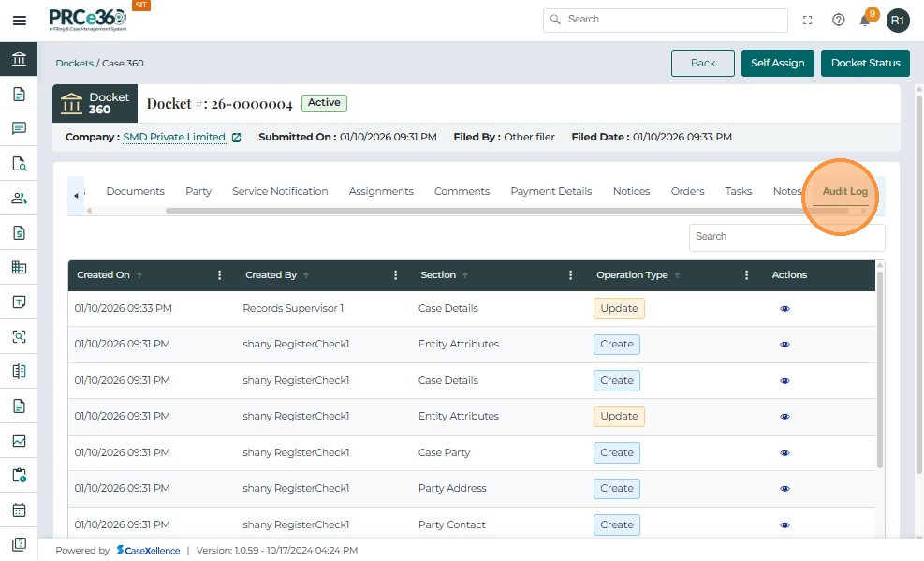Open Section column options menu
This screenshot has width=924, height=561.
[571, 275]
